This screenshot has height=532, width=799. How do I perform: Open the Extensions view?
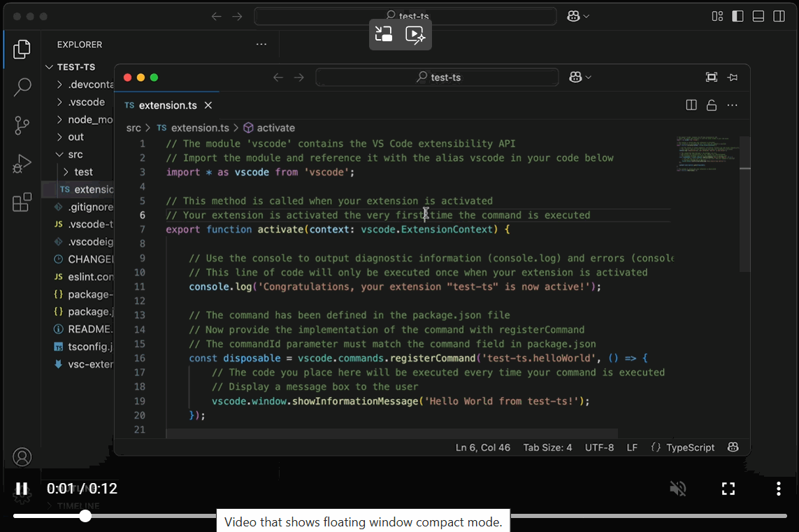[22, 202]
